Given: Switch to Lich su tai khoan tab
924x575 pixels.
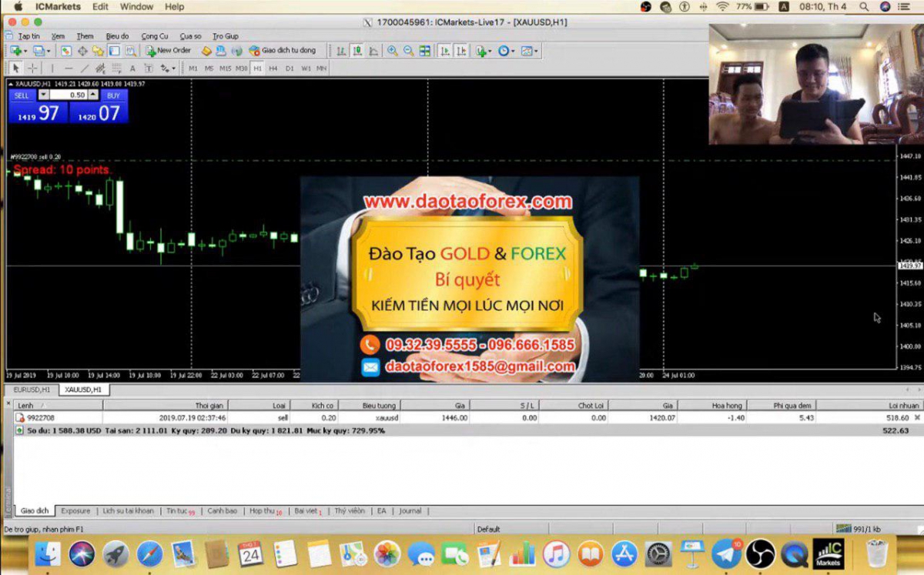Looking at the screenshot, I should point(128,511).
